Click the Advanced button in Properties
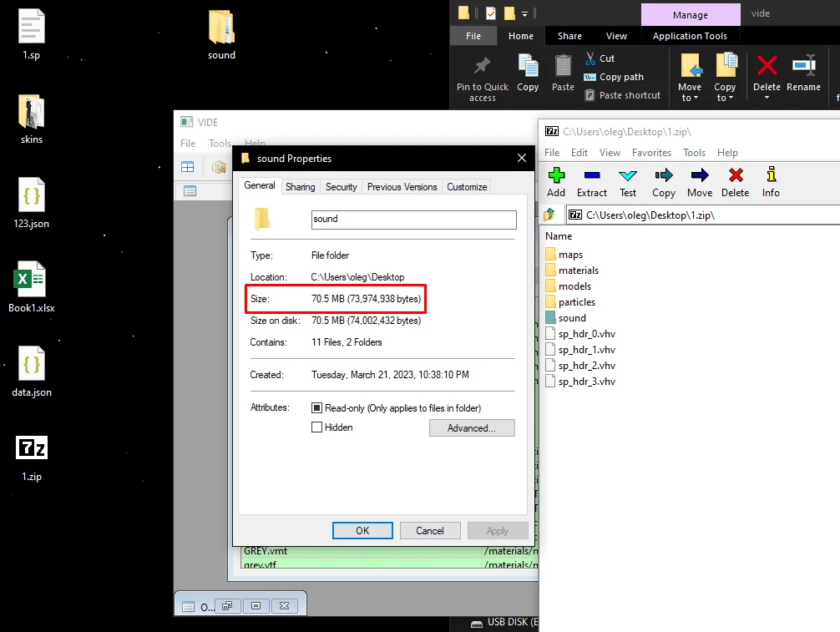The width and height of the screenshot is (840, 632). pyautogui.click(x=472, y=427)
